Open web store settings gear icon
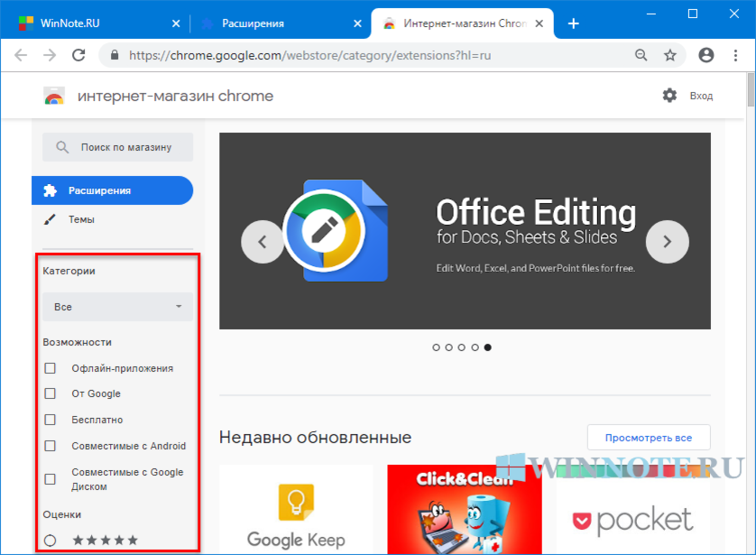This screenshot has width=756, height=555. tap(669, 96)
